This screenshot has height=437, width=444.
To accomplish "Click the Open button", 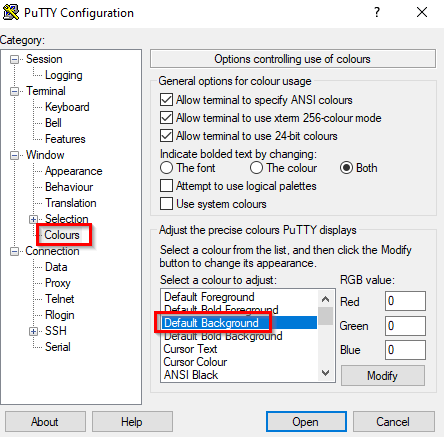I will tap(306, 422).
